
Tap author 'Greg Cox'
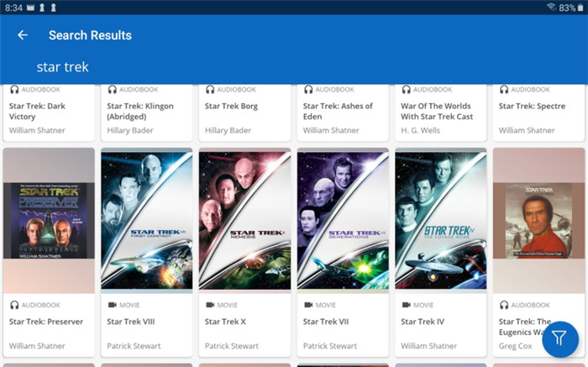coord(515,346)
